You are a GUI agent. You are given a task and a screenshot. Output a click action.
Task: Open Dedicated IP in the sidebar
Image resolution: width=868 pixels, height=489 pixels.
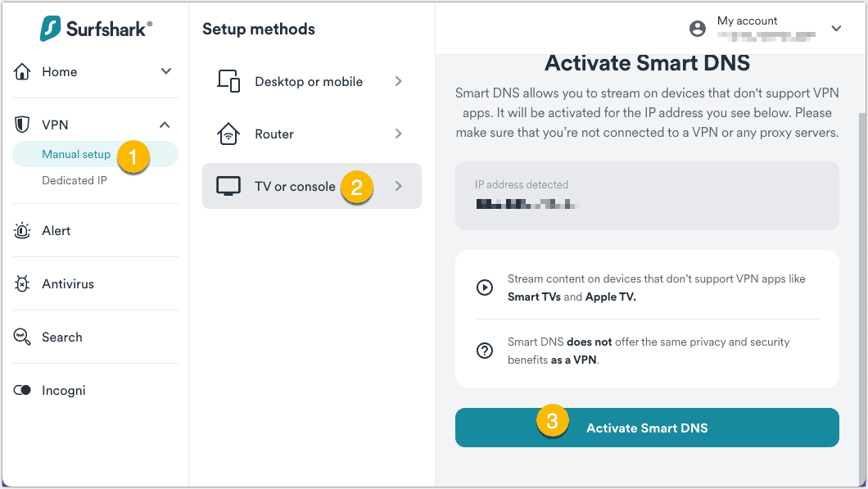75,180
